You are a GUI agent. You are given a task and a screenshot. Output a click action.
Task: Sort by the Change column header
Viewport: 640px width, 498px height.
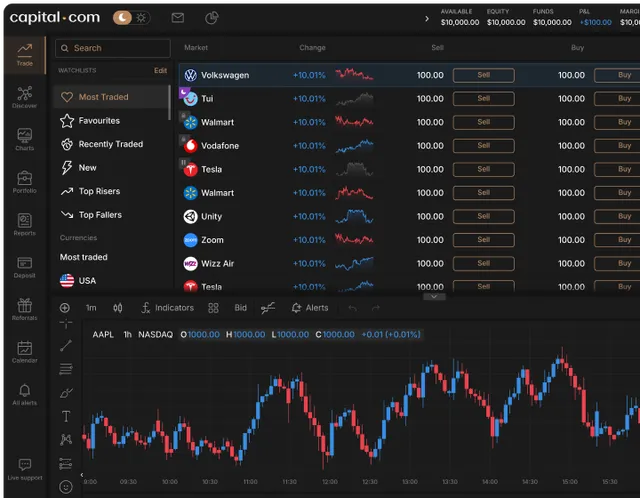(x=312, y=48)
